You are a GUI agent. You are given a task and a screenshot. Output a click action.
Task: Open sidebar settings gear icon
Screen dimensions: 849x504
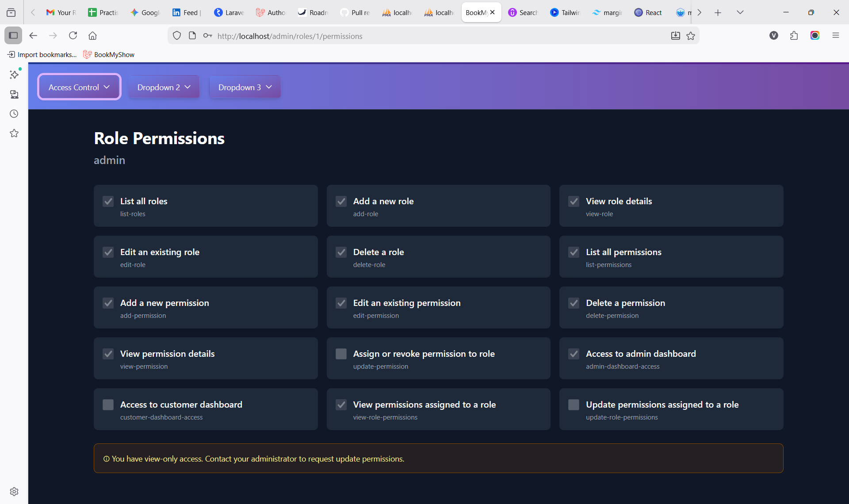(x=14, y=492)
